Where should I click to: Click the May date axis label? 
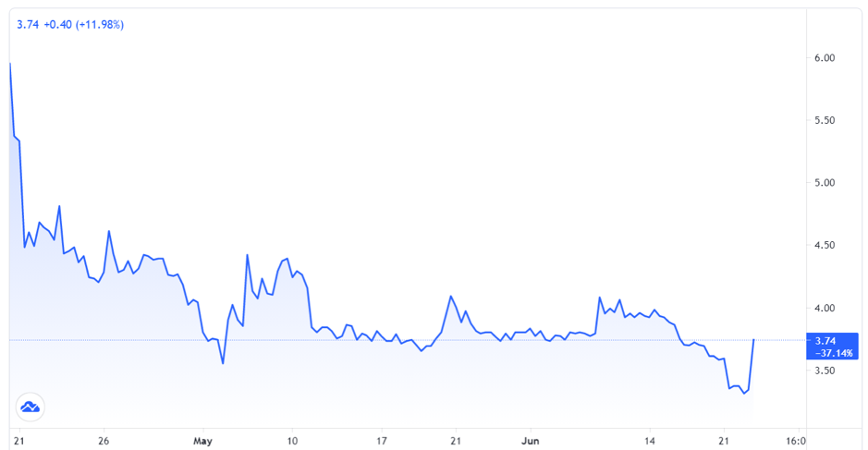pos(202,441)
